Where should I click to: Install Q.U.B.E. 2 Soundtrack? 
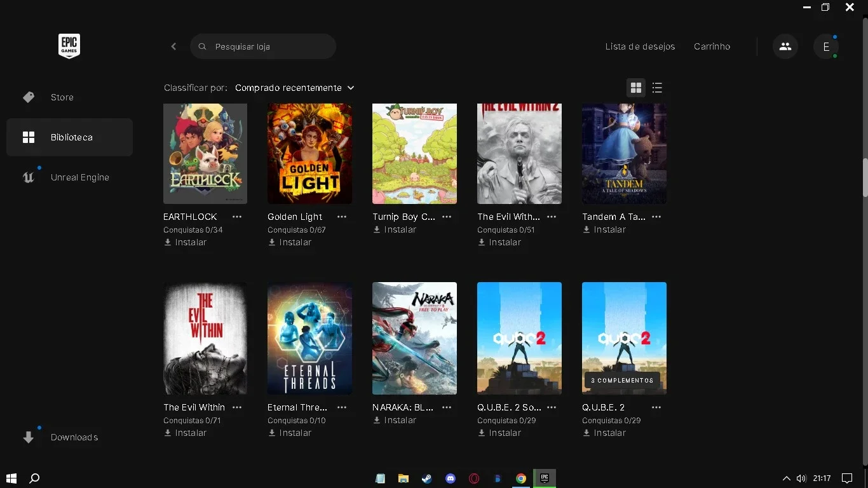[499, 433]
